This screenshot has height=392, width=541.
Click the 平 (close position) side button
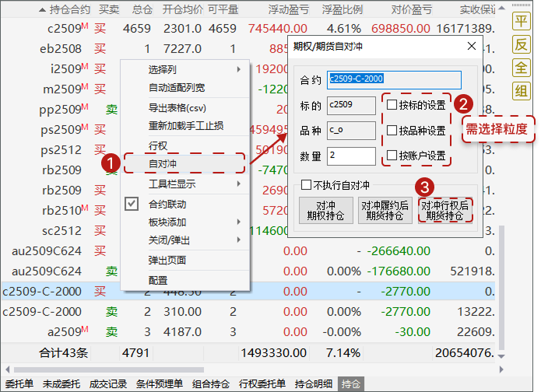(x=521, y=21)
